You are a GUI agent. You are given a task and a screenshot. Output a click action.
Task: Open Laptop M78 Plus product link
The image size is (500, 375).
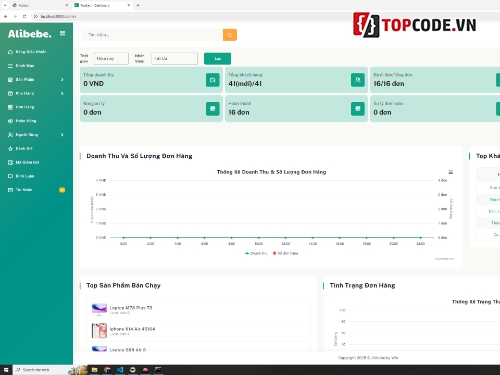[131, 308]
